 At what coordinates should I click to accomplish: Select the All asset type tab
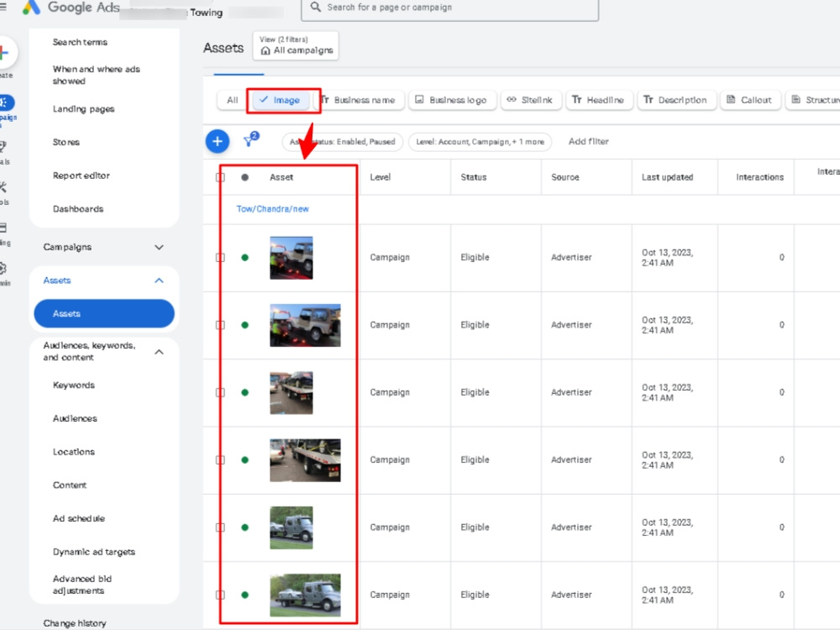(232, 100)
